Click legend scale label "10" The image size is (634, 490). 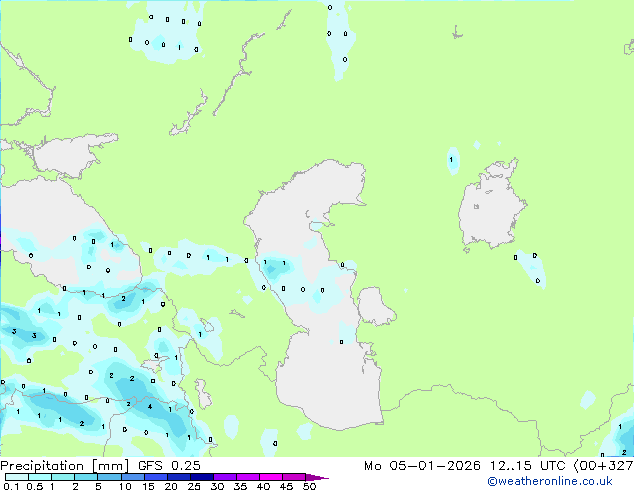(125, 486)
